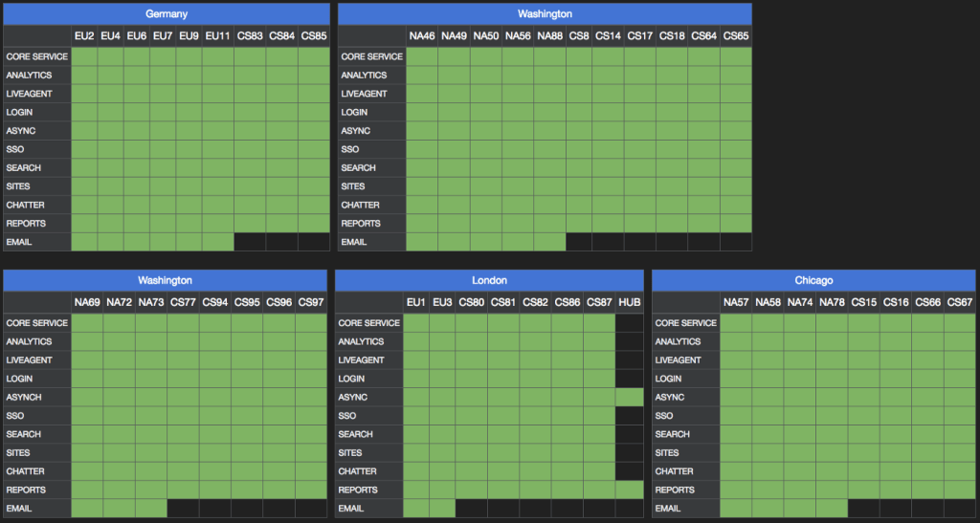The width and height of the screenshot is (980, 523).
Task: Click the CS77 column header
Action: (183, 303)
